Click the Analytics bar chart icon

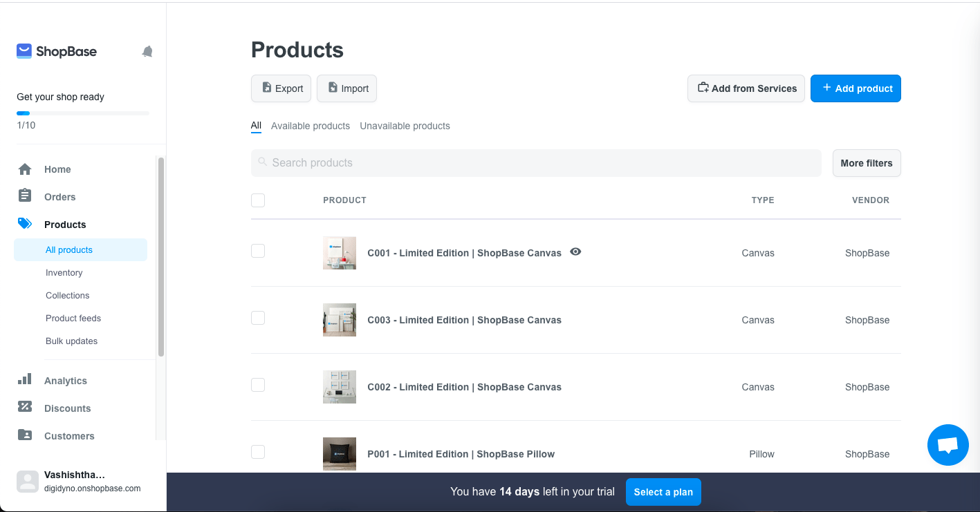pos(25,379)
